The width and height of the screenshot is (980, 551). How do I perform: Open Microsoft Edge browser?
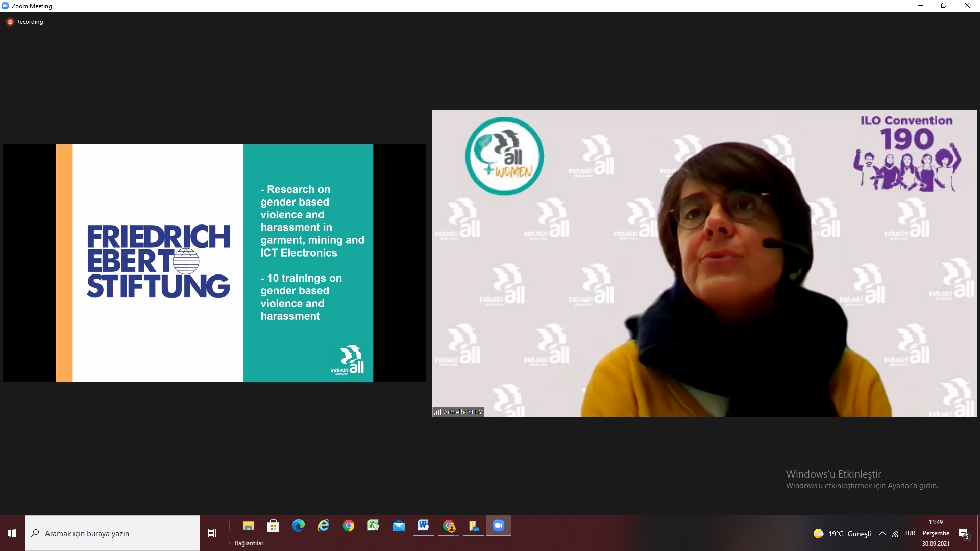[x=299, y=526]
